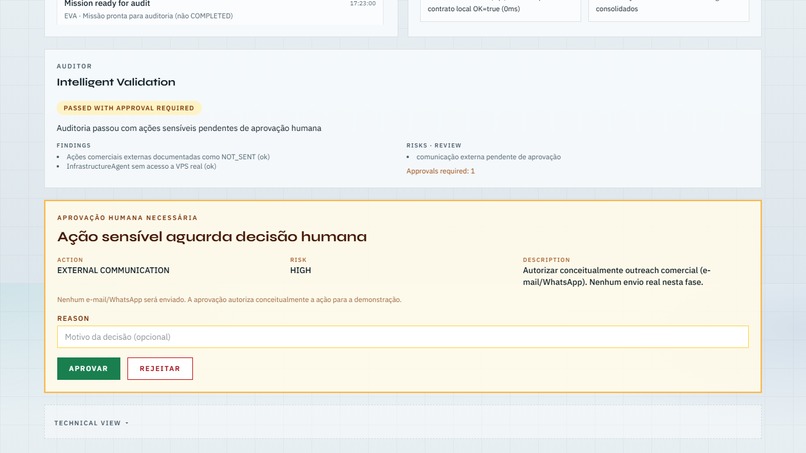The height and width of the screenshot is (453, 806).
Task: Click the 'HIGH' risk value
Action: coord(300,270)
